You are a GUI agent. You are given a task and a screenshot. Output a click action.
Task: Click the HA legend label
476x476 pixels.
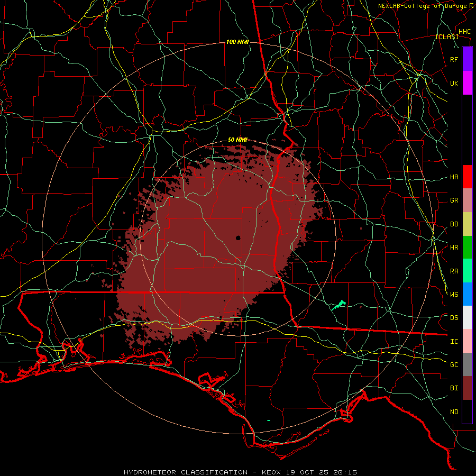pos(454,177)
